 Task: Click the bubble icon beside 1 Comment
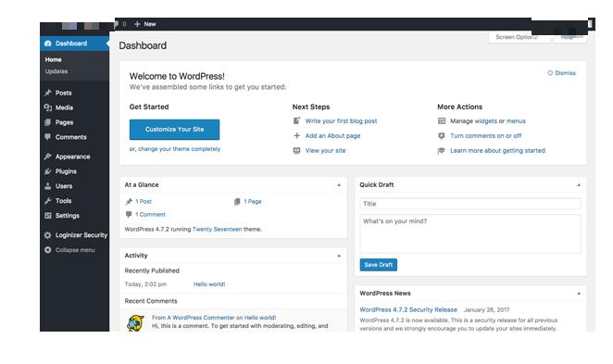[x=129, y=214]
